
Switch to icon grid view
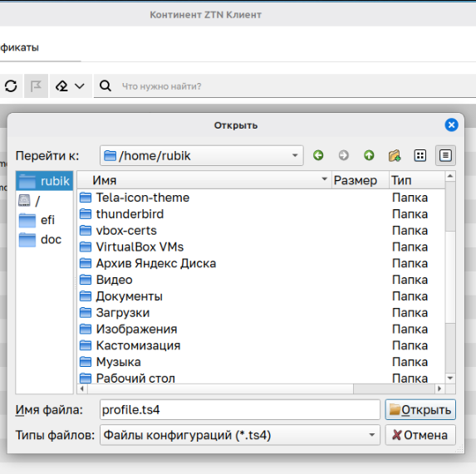pyautogui.click(x=420, y=155)
